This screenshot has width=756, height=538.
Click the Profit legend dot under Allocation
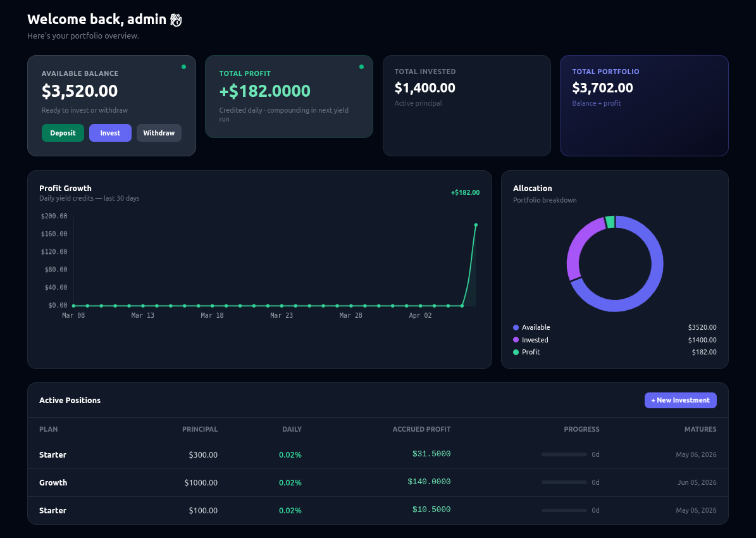pyautogui.click(x=516, y=352)
